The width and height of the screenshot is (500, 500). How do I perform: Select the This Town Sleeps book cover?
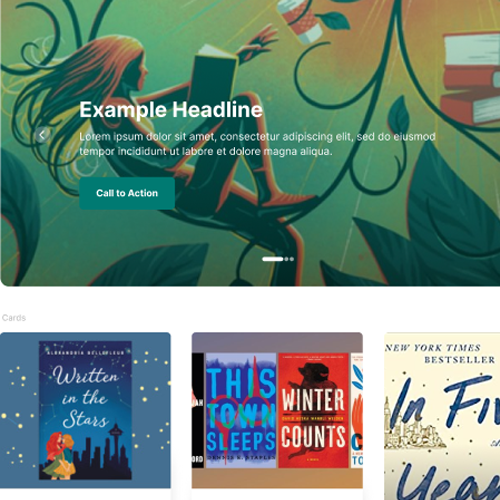point(241,410)
